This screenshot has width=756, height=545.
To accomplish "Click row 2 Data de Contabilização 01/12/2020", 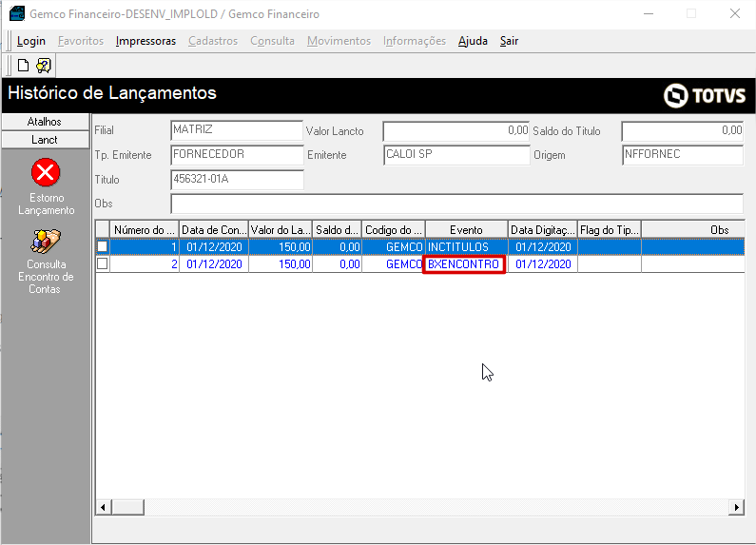I will (x=214, y=264).
